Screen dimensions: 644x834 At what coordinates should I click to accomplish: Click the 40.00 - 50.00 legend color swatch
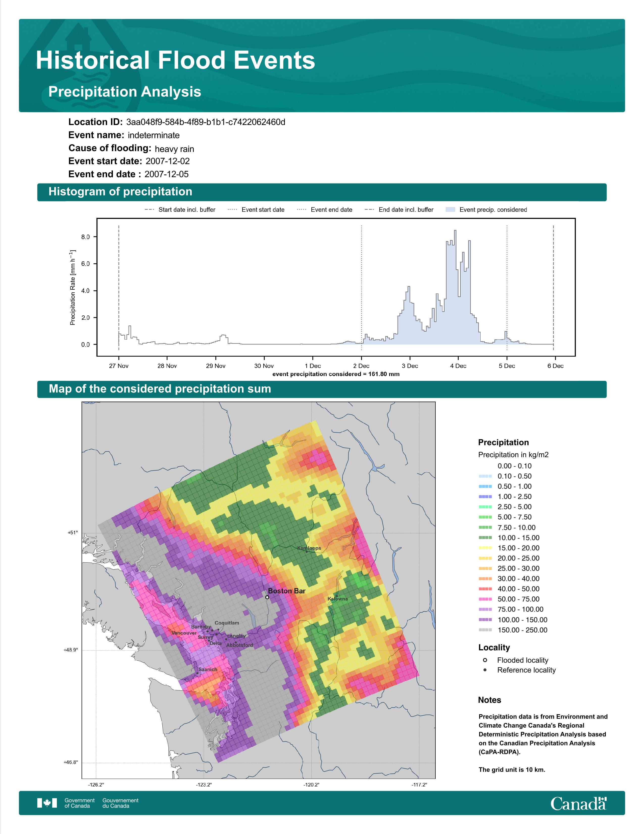coord(485,589)
